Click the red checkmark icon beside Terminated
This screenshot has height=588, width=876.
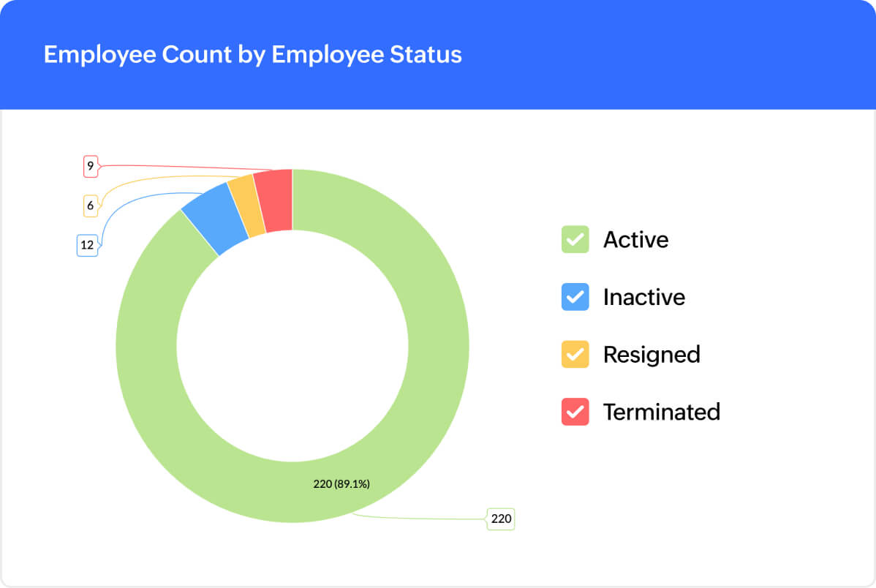point(575,412)
